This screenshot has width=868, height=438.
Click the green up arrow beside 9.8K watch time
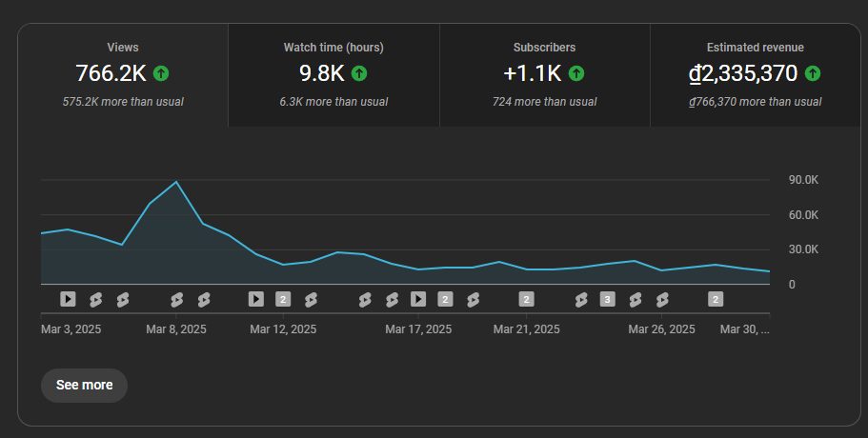(x=359, y=72)
